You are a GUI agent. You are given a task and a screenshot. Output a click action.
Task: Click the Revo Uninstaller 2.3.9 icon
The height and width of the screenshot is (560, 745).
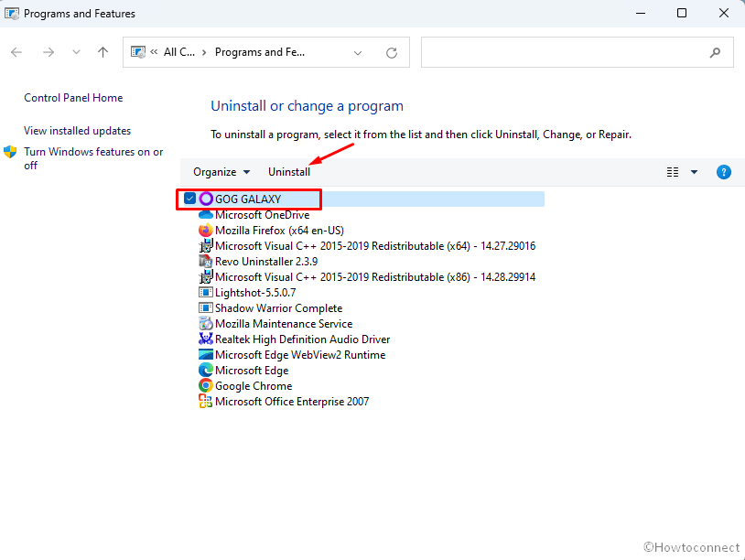click(206, 261)
